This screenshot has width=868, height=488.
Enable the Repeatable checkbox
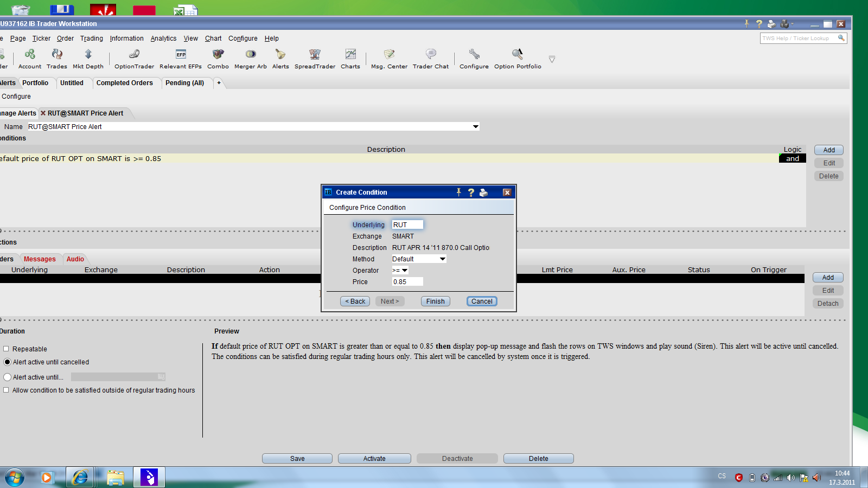[7, 349]
